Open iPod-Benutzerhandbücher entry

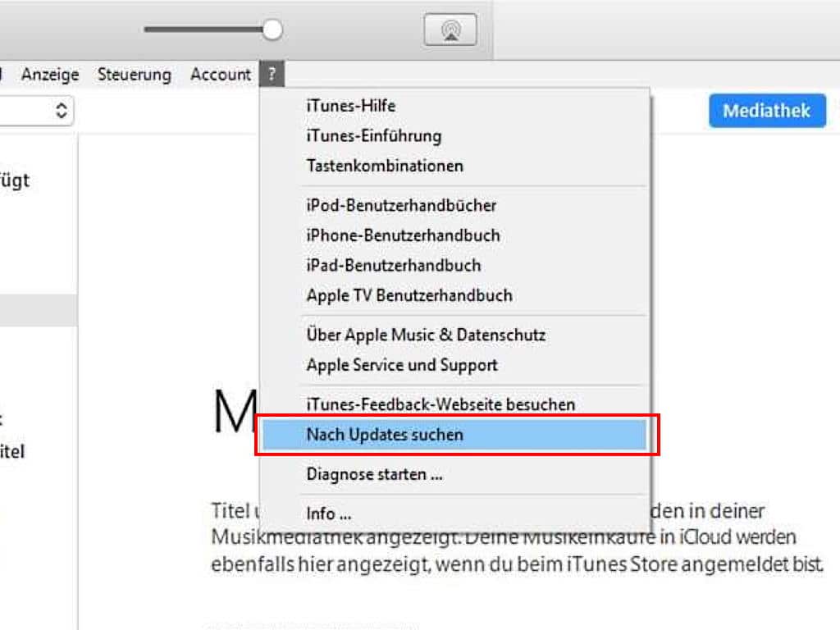pyautogui.click(x=454, y=205)
